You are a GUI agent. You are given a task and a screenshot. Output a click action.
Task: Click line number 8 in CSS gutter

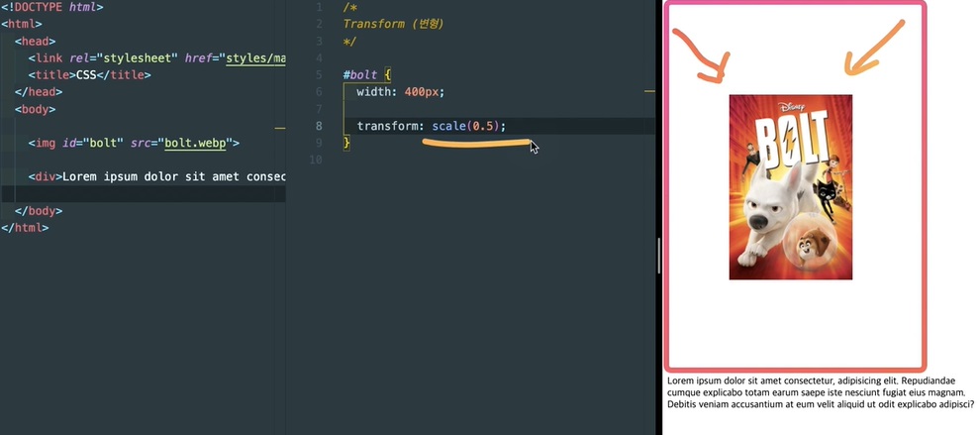(320, 126)
